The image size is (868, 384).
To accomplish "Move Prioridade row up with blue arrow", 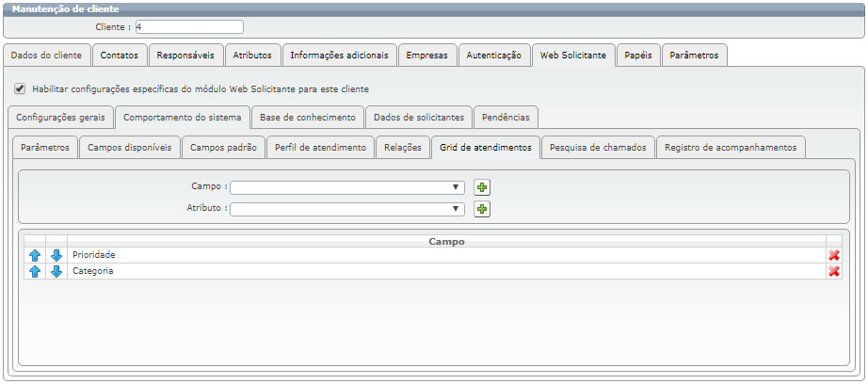I will tap(34, 255).
